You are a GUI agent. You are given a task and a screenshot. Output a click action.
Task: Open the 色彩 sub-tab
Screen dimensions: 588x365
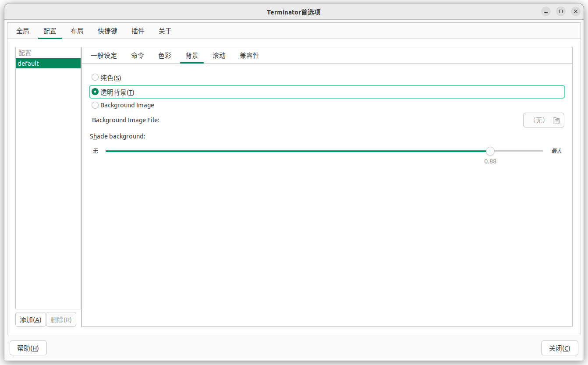(x=165, y=56)
